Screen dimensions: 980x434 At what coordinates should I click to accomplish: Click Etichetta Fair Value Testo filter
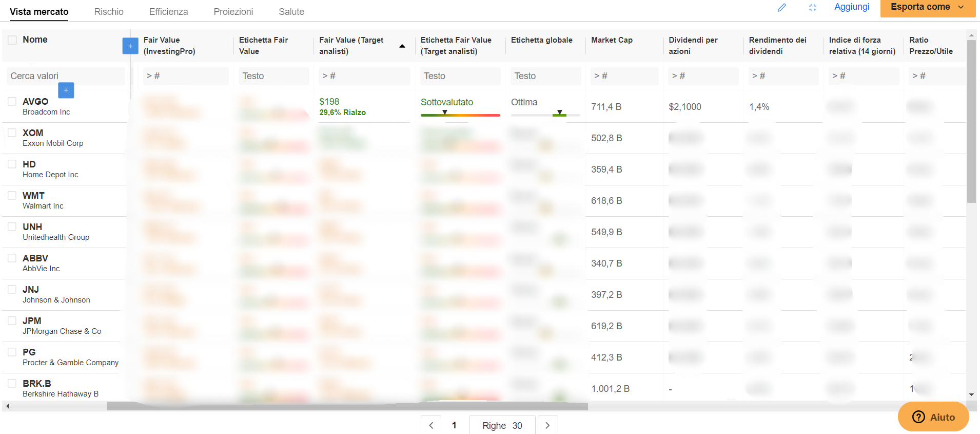[x=274, y=76]
